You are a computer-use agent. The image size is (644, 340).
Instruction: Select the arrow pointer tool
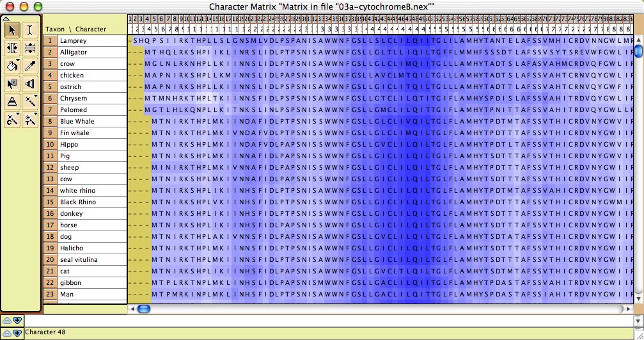click(x=12, y=29)
